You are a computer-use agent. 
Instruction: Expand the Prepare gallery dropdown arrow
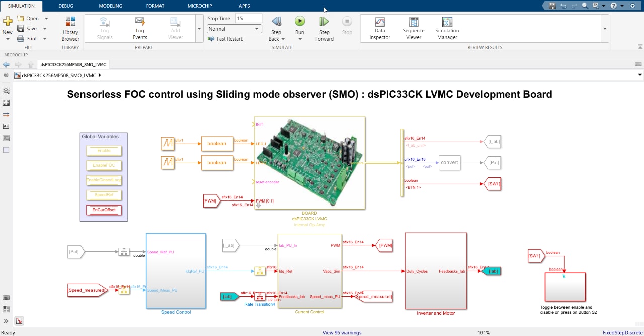tap(199, 29)
